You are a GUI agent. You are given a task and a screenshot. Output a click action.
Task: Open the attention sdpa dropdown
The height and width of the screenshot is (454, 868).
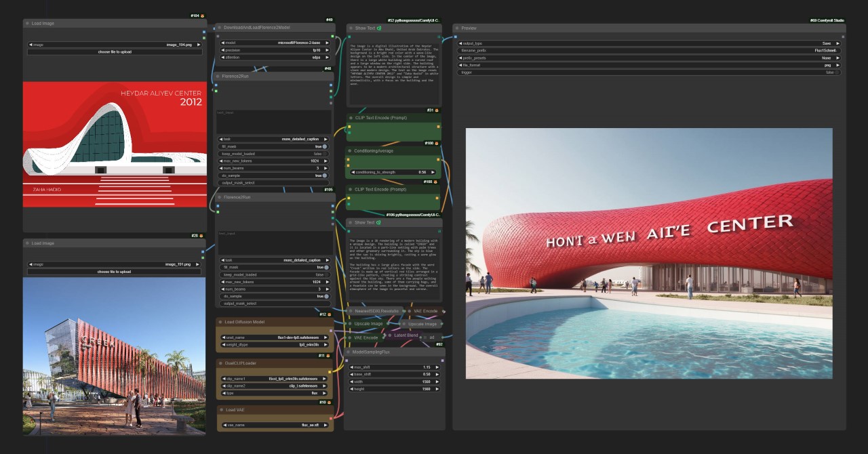point(274,58)
